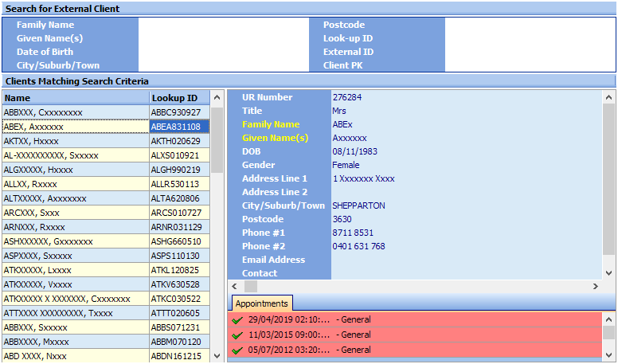Select client ABD XXXX, Nxxx
Screen dimensions: 618x364
[x=76, y=356]
